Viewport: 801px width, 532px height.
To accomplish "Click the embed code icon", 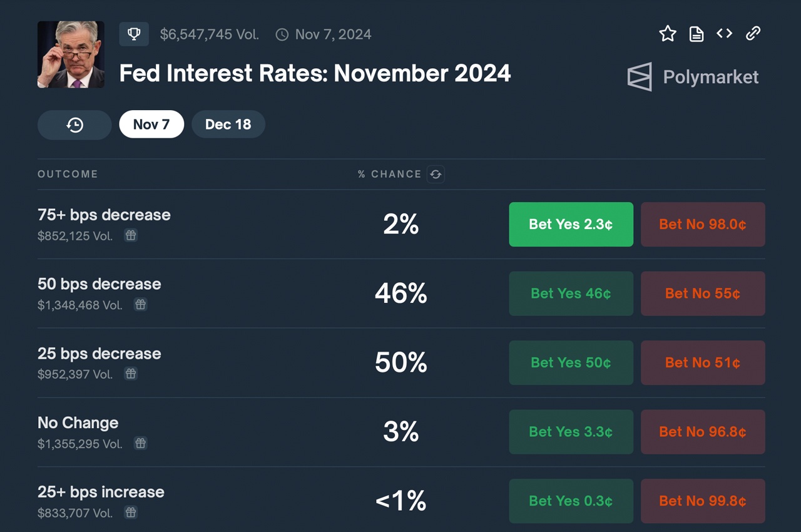I will coord(724,34).
